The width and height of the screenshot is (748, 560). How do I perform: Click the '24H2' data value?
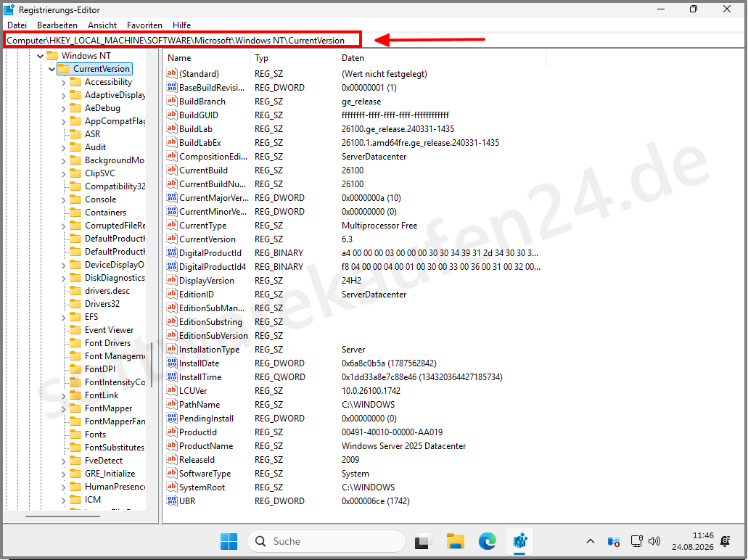(x=352, y=281)
